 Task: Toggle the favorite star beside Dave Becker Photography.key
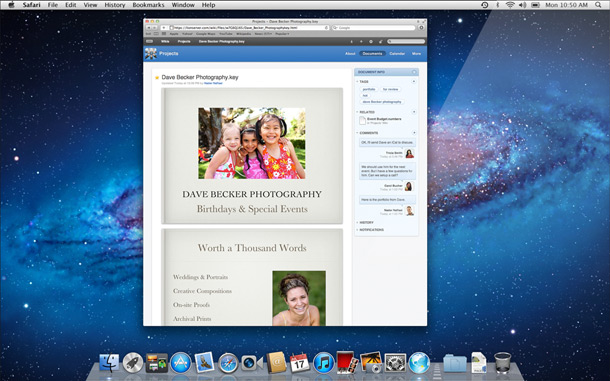(157, 77)
